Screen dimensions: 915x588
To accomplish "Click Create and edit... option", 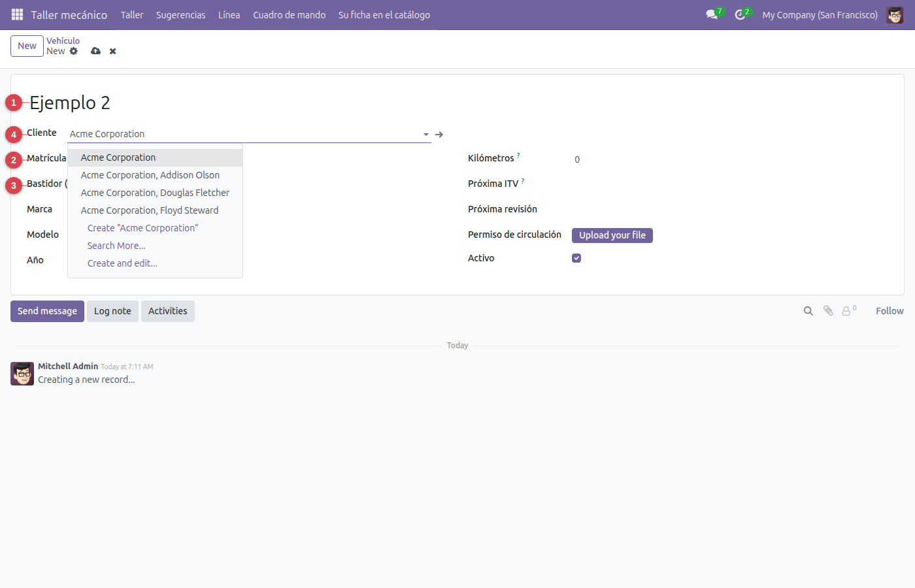I will click(x=155, y=263).
